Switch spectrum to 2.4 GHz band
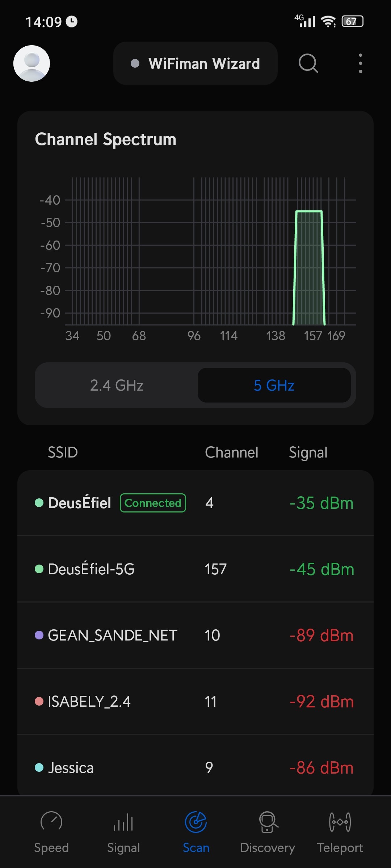The width and height of the screenshot is (391, 868). (117, 385)
